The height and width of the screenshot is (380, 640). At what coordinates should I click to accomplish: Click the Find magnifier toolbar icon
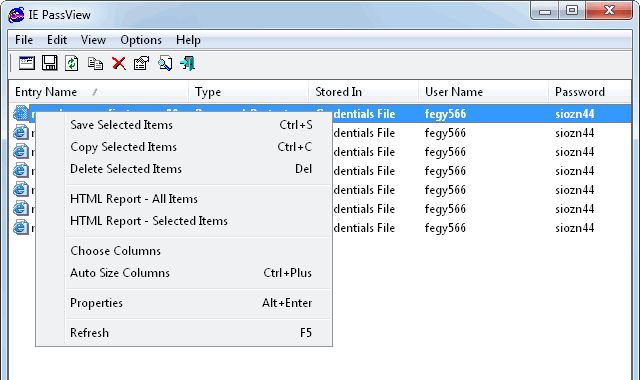(165, 63)
